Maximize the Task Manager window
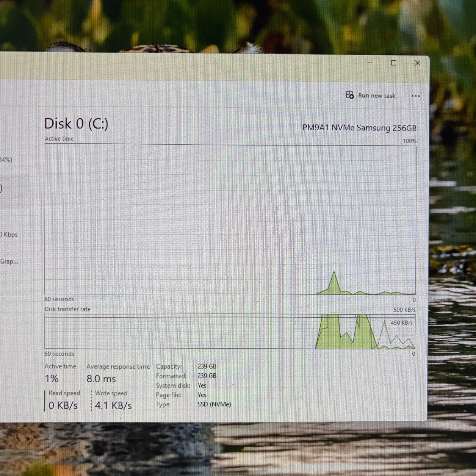The image size is (476, 476). click(394, 63)
